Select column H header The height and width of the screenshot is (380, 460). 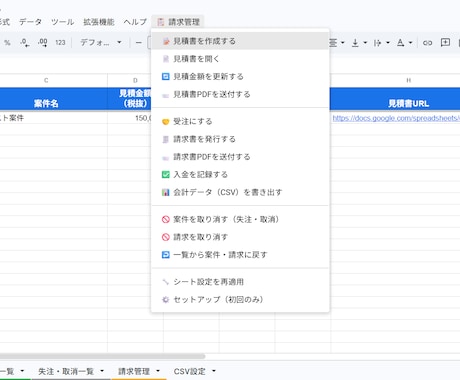tap(395, 80)
